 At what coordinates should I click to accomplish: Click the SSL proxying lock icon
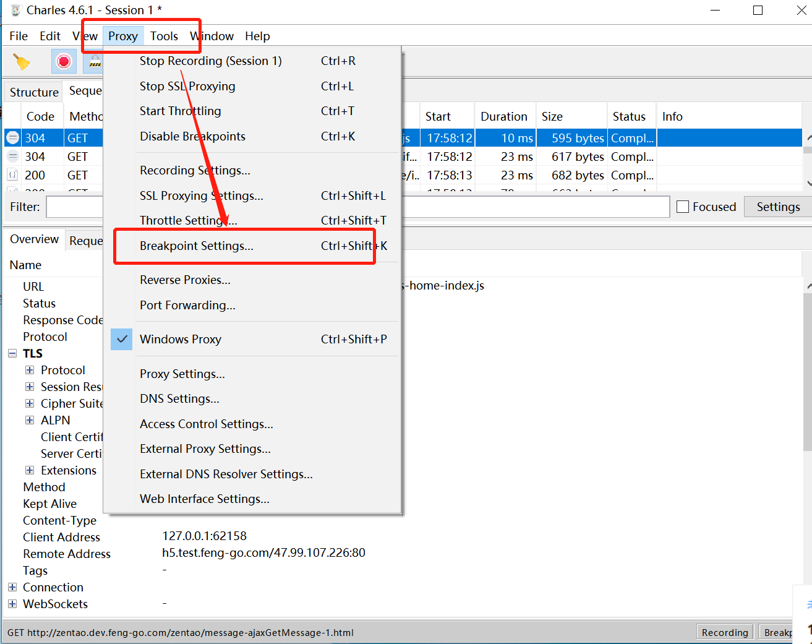[x=95, y=61]
